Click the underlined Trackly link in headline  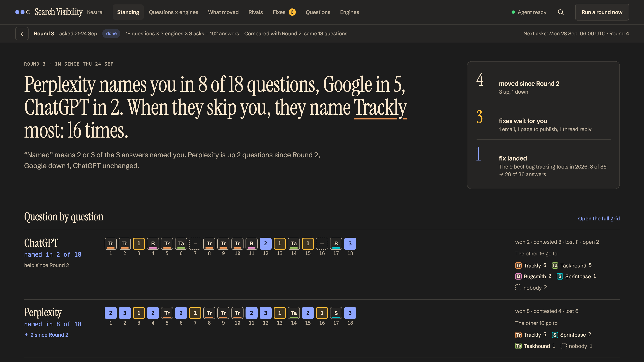[380, 108]
